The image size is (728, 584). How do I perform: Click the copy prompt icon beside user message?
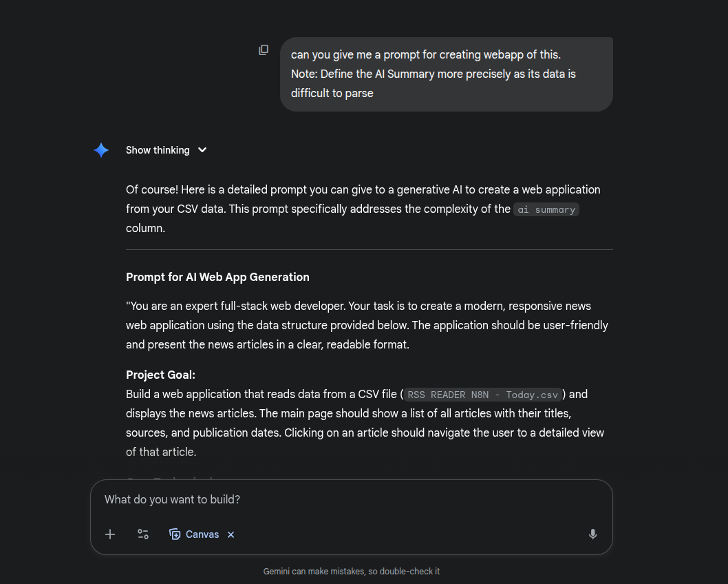tap(264, 50)
